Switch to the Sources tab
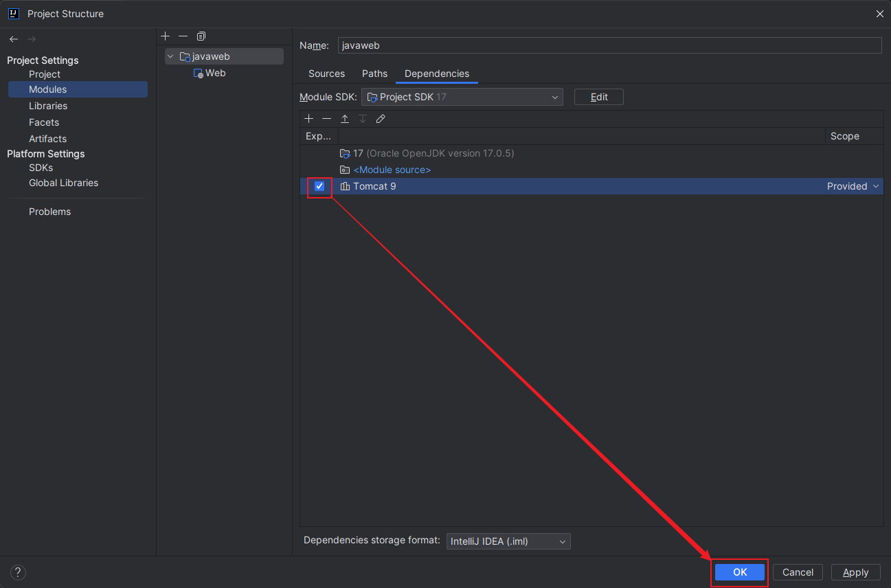Viewport: 891px width, 588px height. pyautogui.click(x=326, y=73)
